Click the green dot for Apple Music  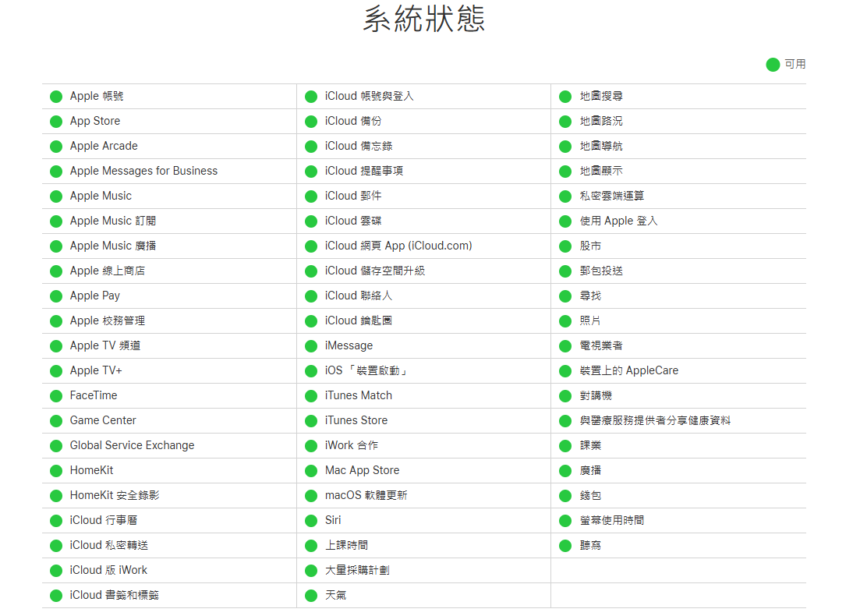[56, 196]
